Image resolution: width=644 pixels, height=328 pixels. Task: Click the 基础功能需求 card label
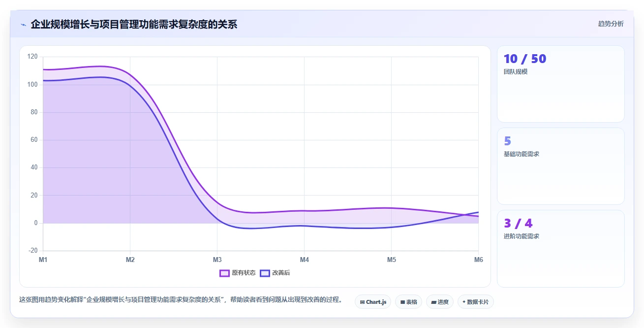pos(521,154)
